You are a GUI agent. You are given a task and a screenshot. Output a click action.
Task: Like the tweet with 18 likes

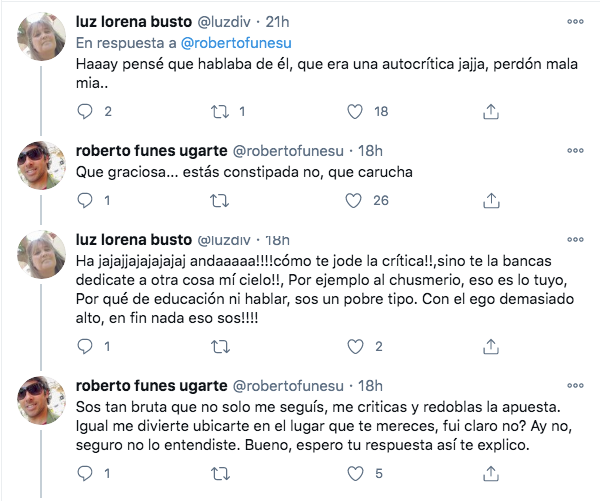(x=349, y=111)
